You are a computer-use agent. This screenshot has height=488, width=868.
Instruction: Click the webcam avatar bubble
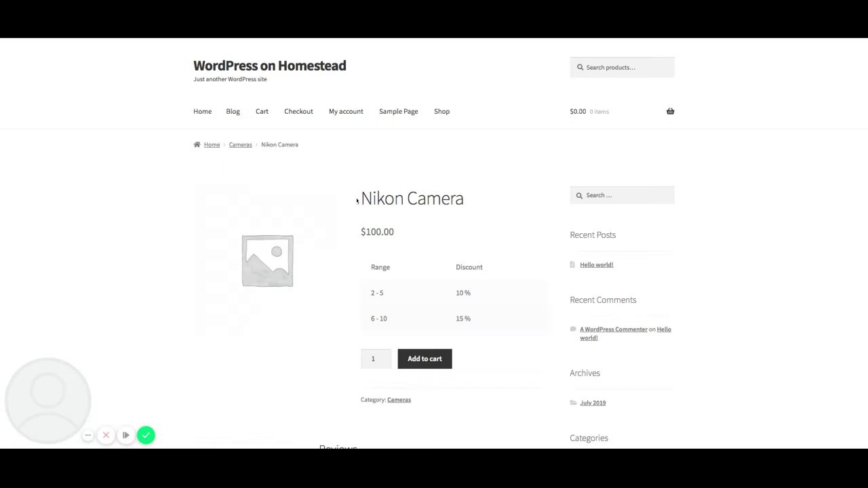pyautogui.click(x=48, y=401)
